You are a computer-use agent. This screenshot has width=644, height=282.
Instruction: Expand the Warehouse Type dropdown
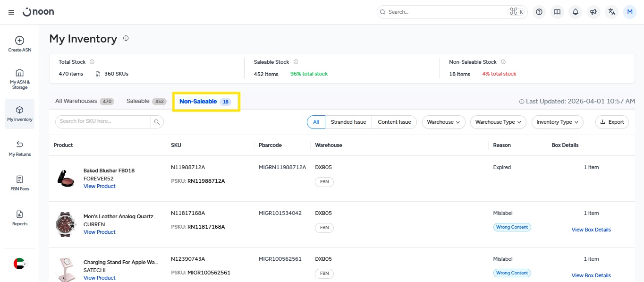pos(498,122)
